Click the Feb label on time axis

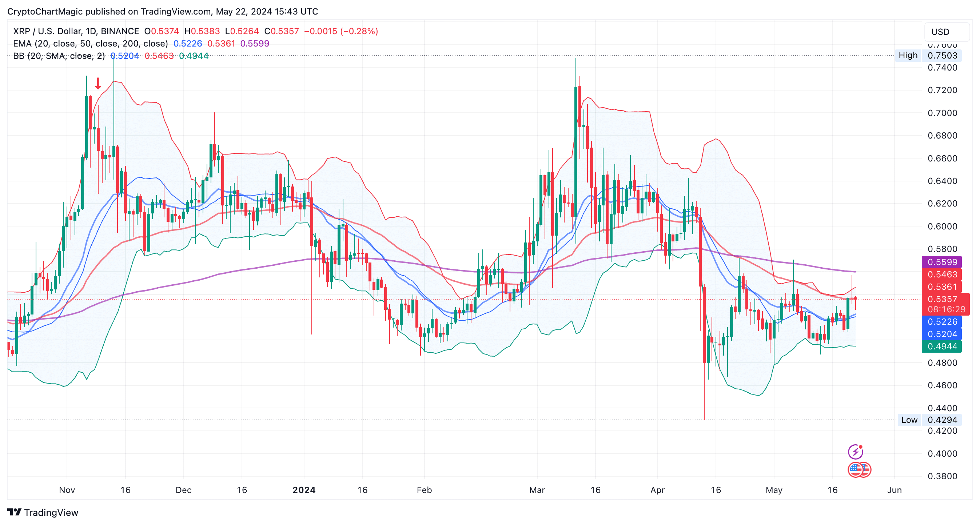point(424,490)
